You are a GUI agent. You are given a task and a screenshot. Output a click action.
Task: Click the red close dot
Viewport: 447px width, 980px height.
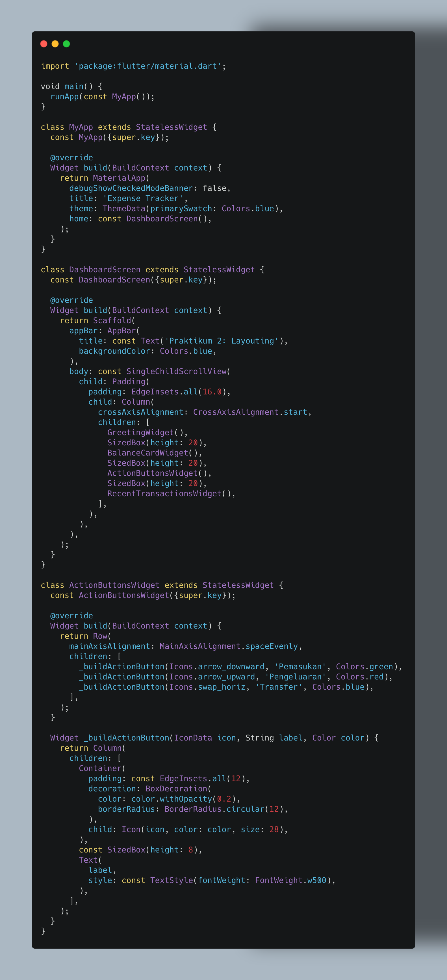[44, 44]
